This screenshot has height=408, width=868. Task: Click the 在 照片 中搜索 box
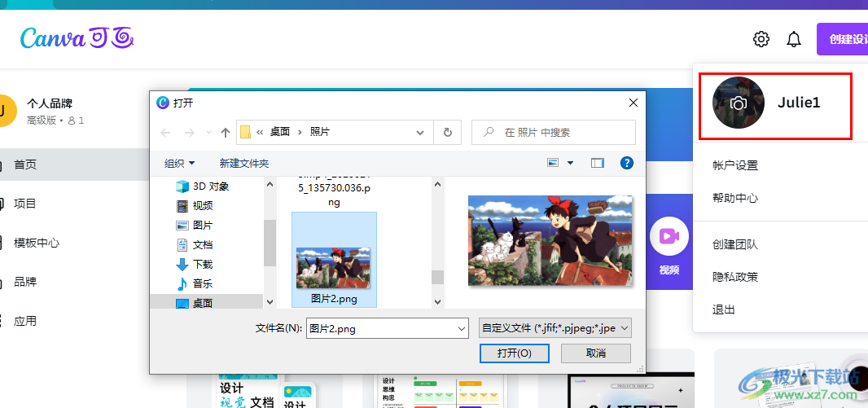point(554,132)
